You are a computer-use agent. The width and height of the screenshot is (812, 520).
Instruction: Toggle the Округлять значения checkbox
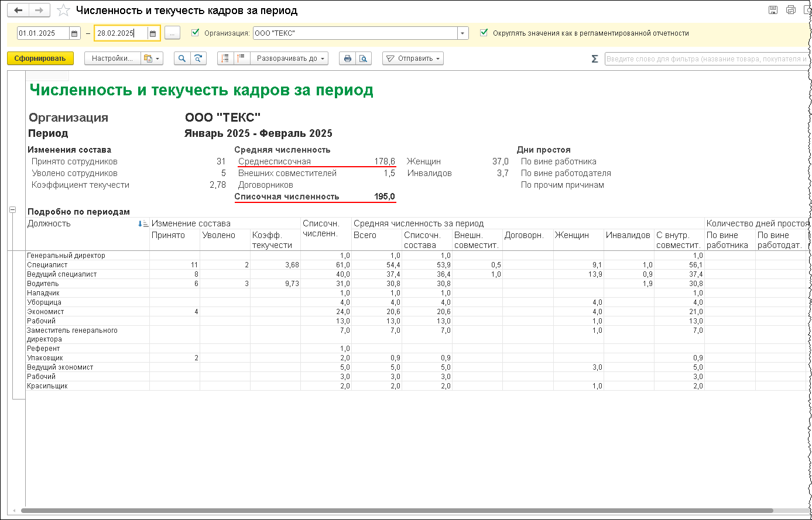pos(484,33)
